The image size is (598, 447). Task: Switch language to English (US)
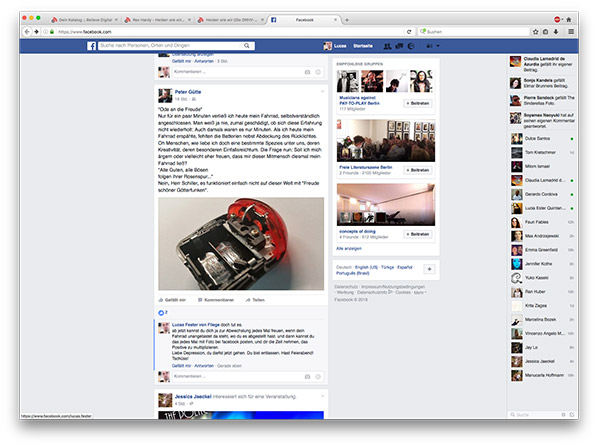coord(366,267)
